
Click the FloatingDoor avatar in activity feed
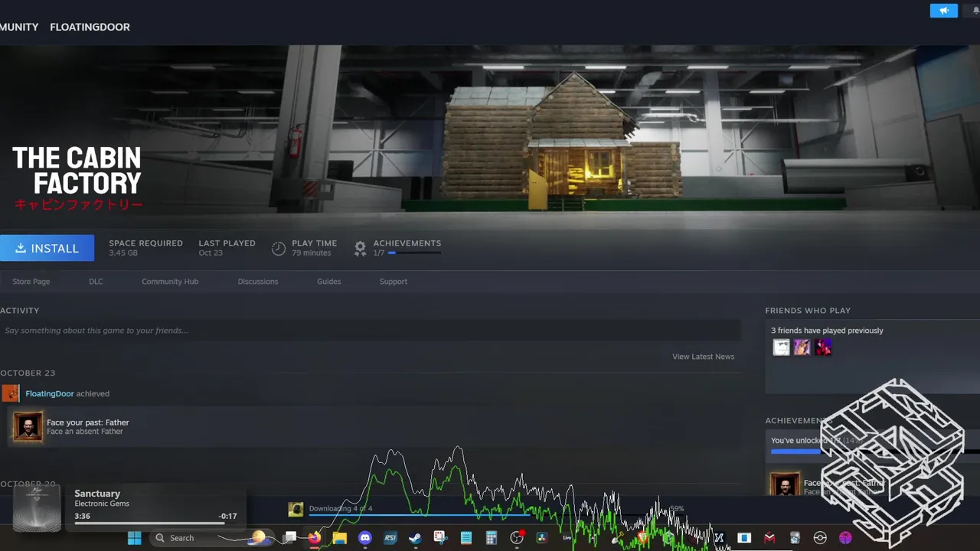(11, 393)
